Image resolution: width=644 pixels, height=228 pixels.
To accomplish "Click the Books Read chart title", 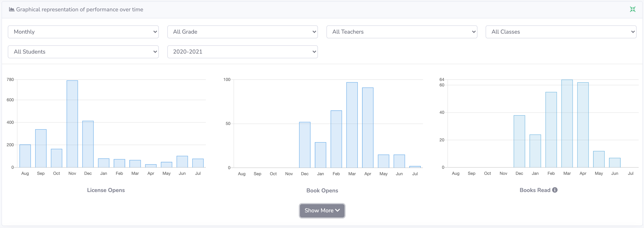I will [x=535, y=190].
